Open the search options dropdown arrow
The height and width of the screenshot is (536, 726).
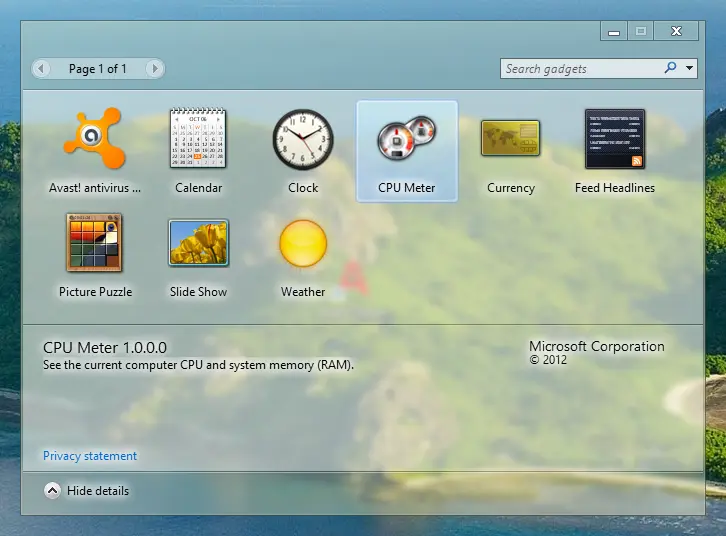click(689, 68)
